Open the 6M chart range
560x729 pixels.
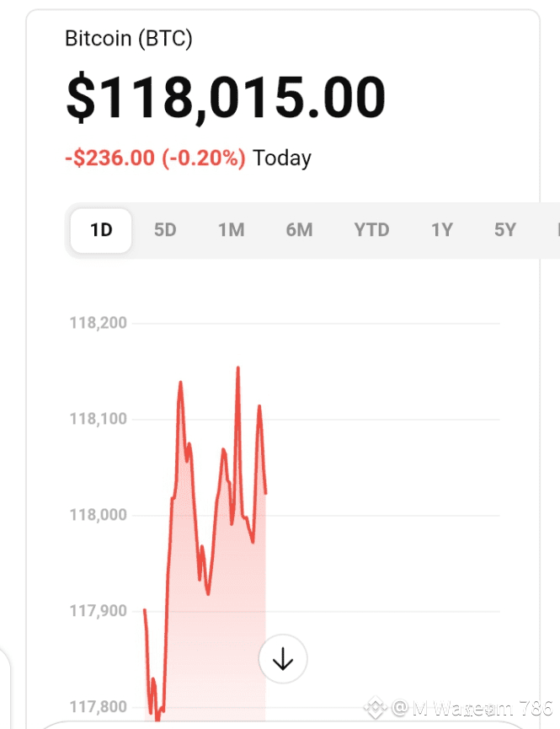click(x=299, y=230)
